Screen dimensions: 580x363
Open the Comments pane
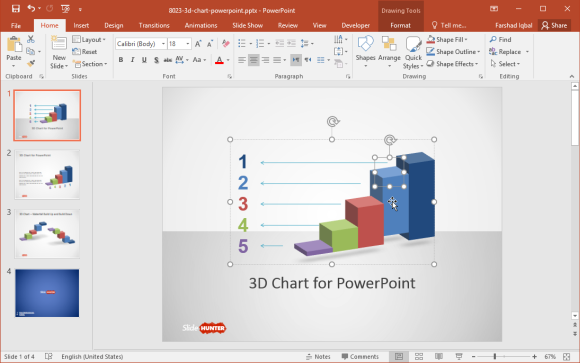point(360,356)
